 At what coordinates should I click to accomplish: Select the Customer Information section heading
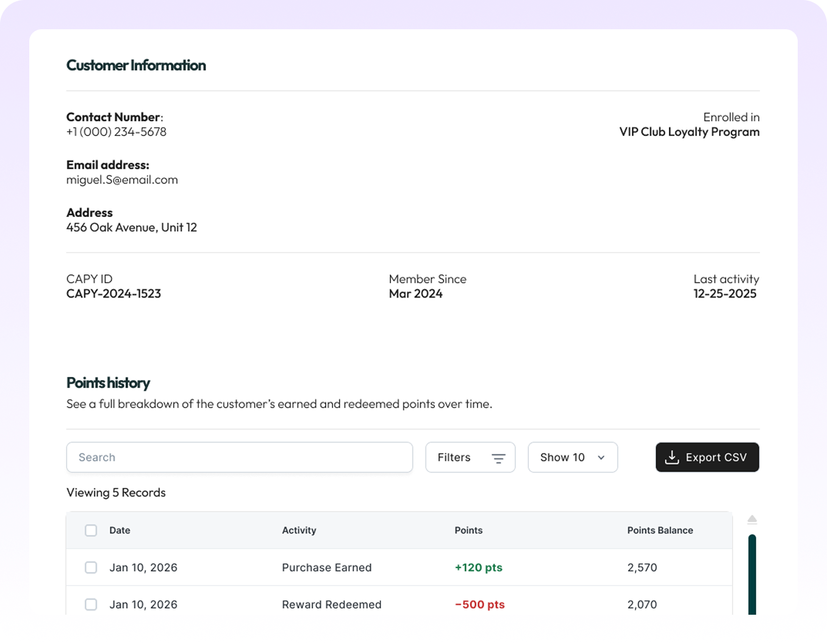[x=136, y=65]
